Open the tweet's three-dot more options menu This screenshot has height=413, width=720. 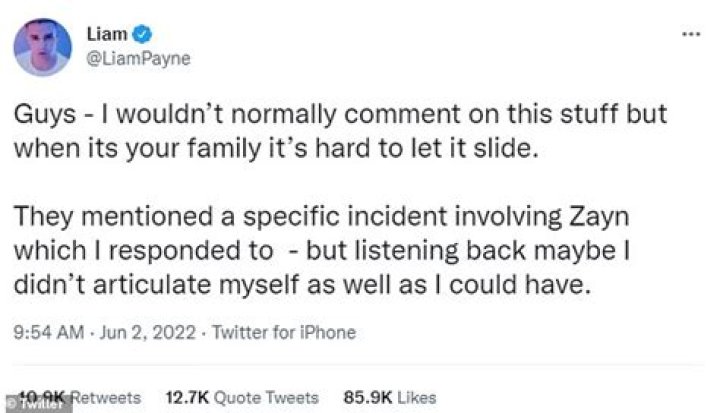[690, 33]
